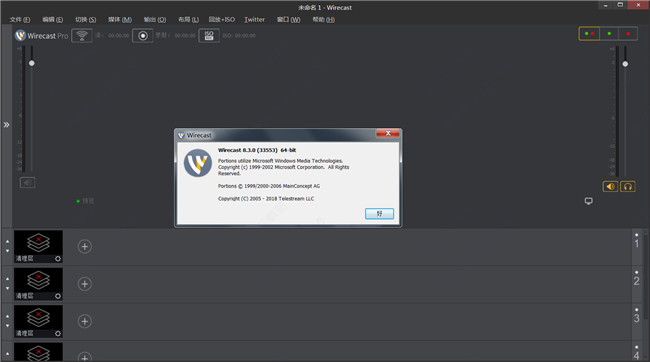Click the Wirecast version text line
The image size is (650, 362).
pyautogui.click(x=257, y=150)
